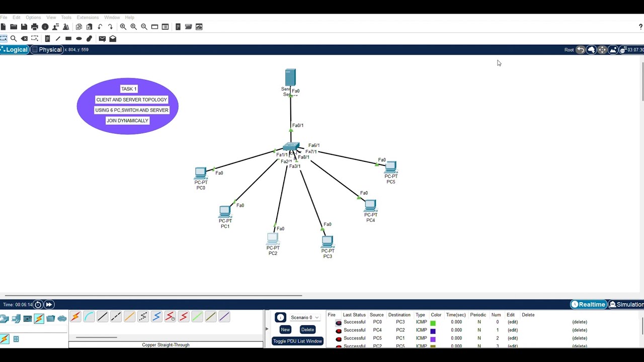644x362 pixels.
Task: Click Fast Forward Time button
Action: [x=49, y=305]
